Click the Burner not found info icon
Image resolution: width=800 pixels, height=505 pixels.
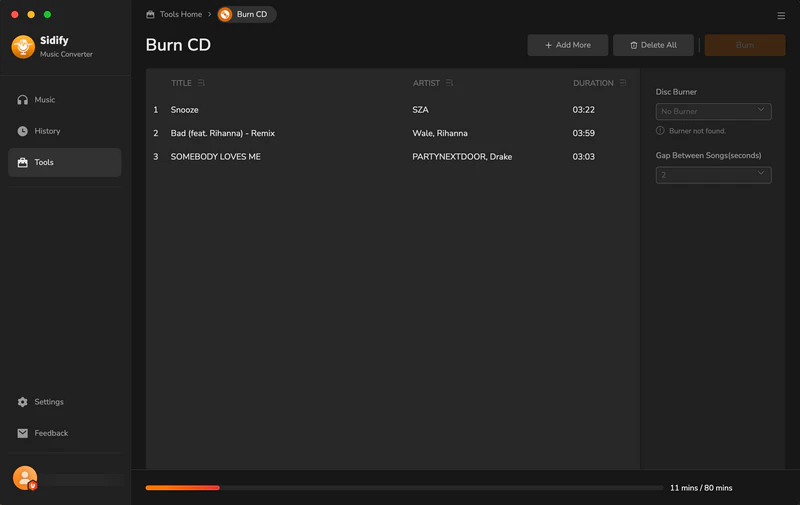[660, 131]
